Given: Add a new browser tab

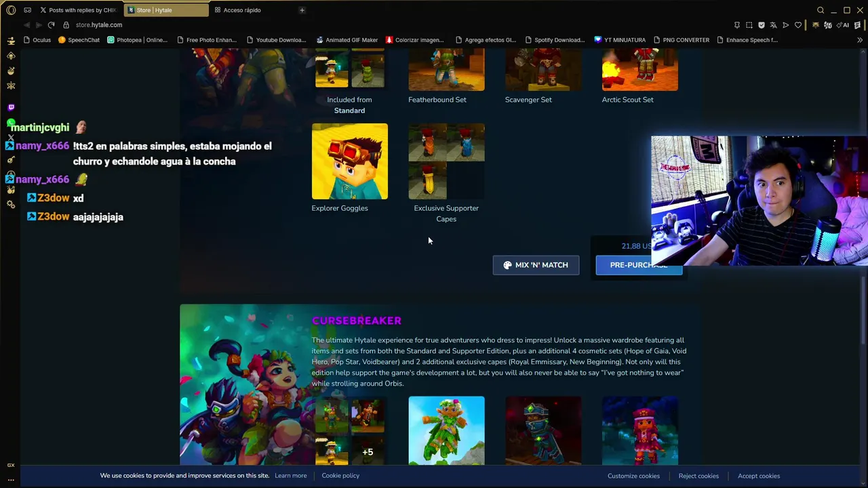Looking at the screenshot, I should [x=302, y=10].
